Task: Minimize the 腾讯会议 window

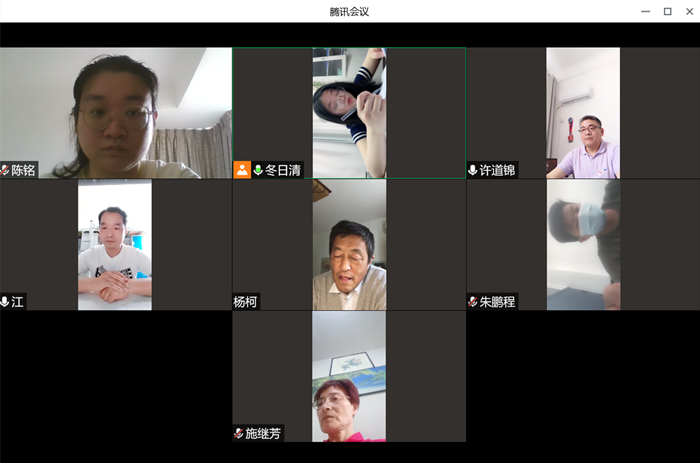Action: pyautogui.click(x=646, y=12)
